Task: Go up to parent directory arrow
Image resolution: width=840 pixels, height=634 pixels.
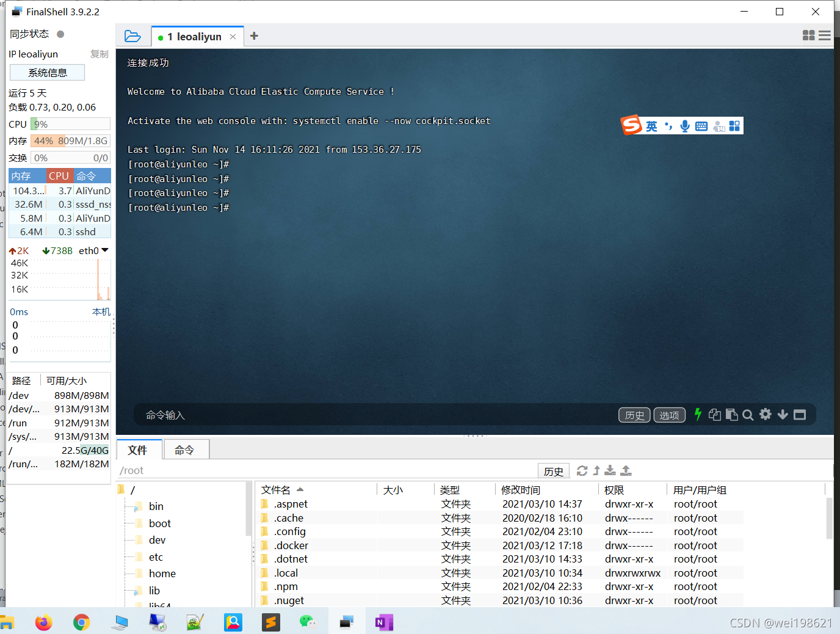Action: click(596, 470)
